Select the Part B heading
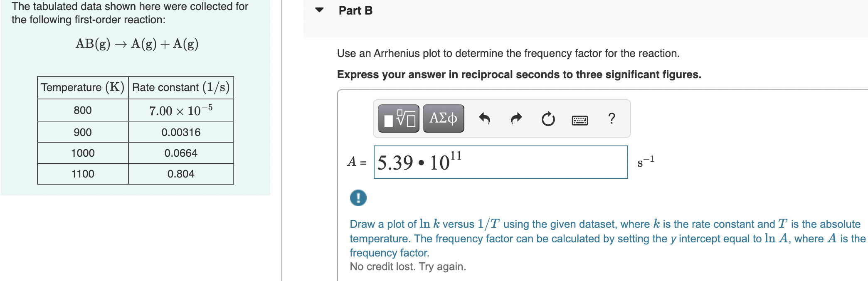Screen dimensions: 868x281 point(355,10)
